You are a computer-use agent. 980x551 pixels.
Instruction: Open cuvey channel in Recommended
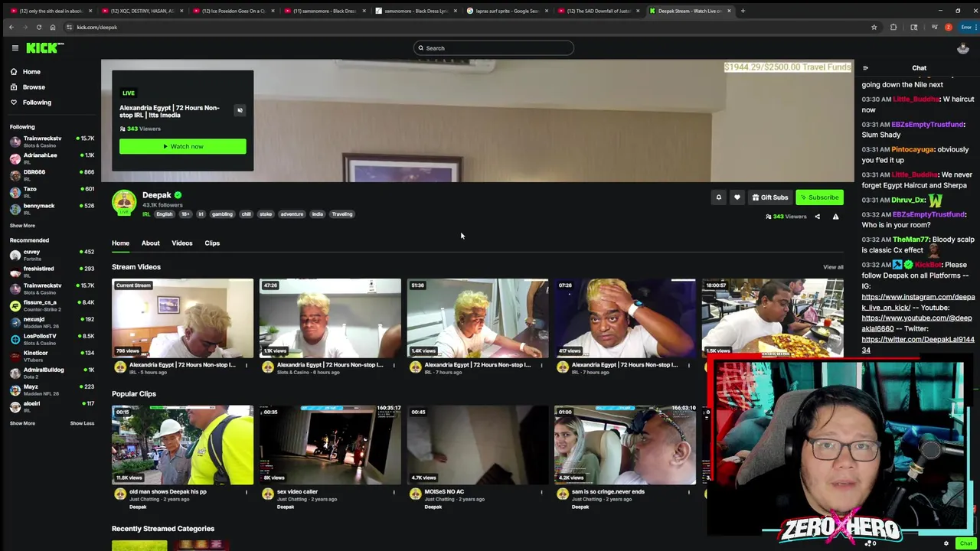point(52,255)
